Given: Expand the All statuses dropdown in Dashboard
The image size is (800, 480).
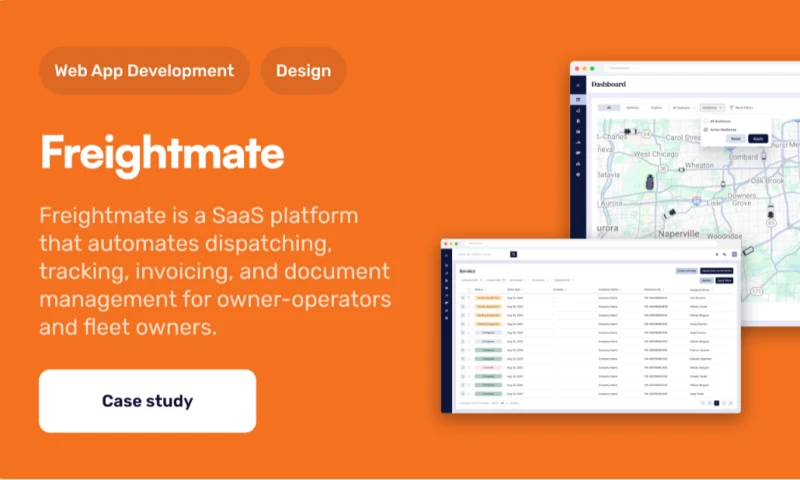Looking at the screenshot, I should pyautogui.click(x=684, y=108).
